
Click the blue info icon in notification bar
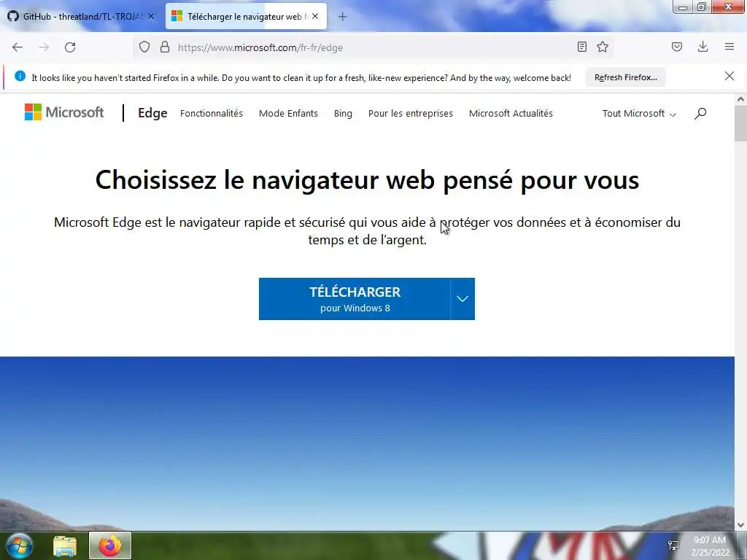point(20,76)
